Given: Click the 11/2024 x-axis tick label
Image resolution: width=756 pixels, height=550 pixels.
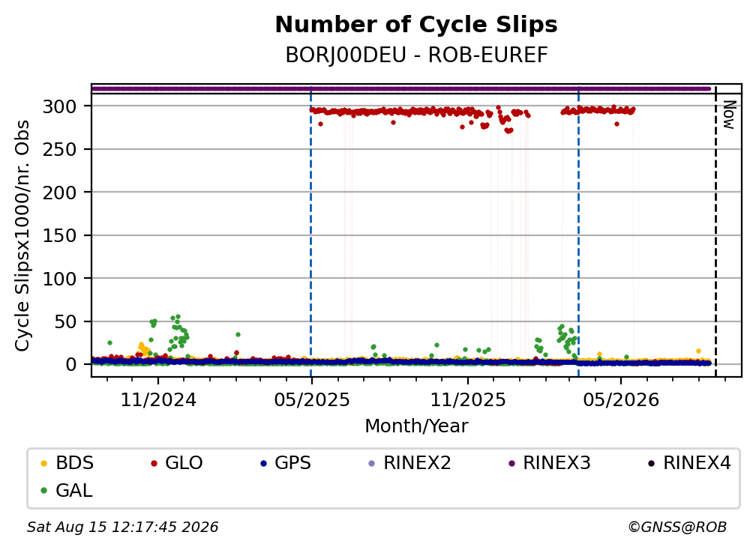Looking at the screenshot, I should (x=158, y=400).
